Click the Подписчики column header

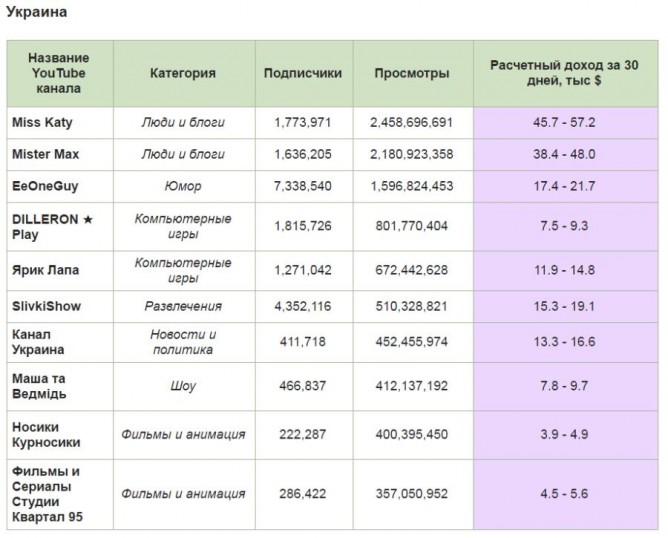click(303, 73)
